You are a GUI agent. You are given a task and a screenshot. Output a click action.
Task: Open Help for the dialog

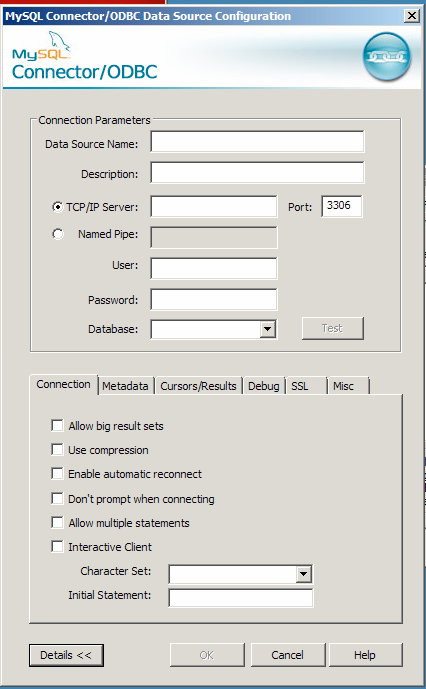point(365,655)
